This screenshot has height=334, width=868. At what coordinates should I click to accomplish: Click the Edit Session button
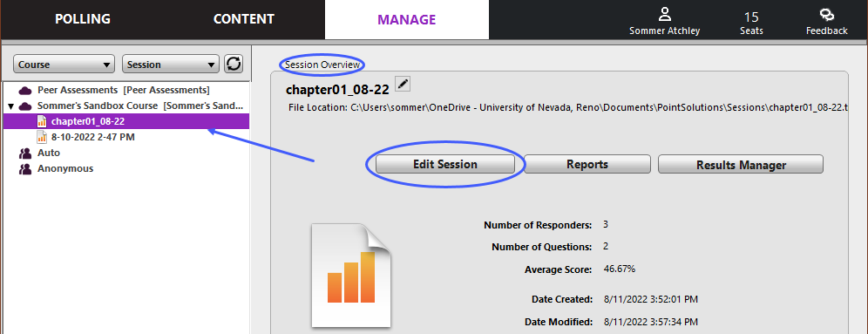click(445, 165)
